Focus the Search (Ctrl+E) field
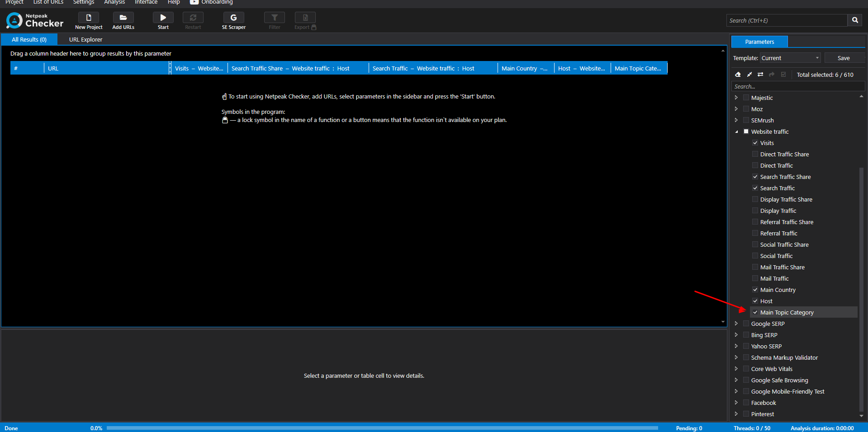This screenshot has height=432, width=868. point(787,20)
